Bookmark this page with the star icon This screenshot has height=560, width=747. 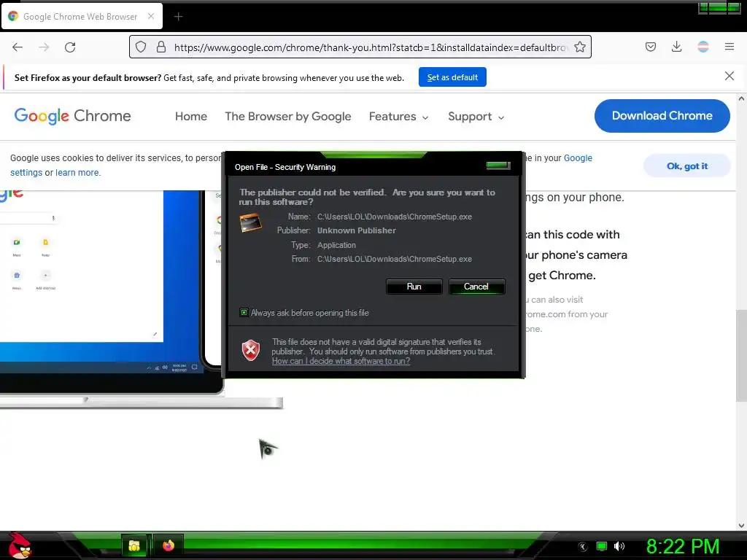(580, 47)
